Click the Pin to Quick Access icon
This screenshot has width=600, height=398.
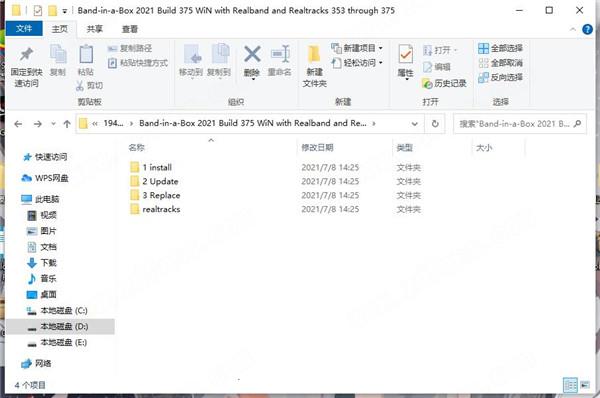coord(26,55)
